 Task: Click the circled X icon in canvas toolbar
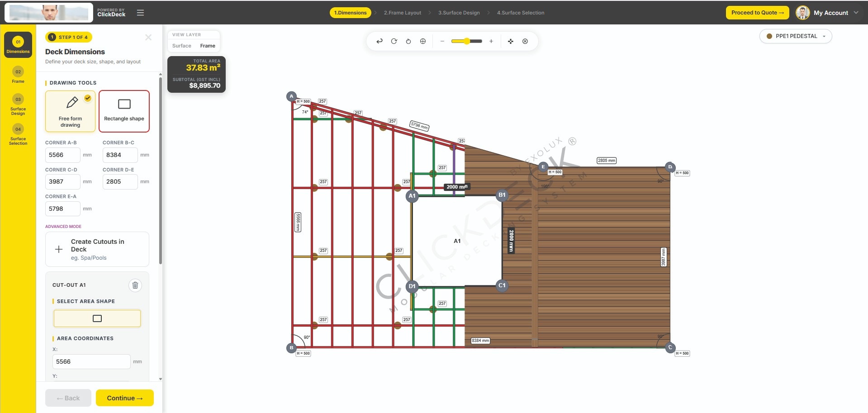[525, 41]
